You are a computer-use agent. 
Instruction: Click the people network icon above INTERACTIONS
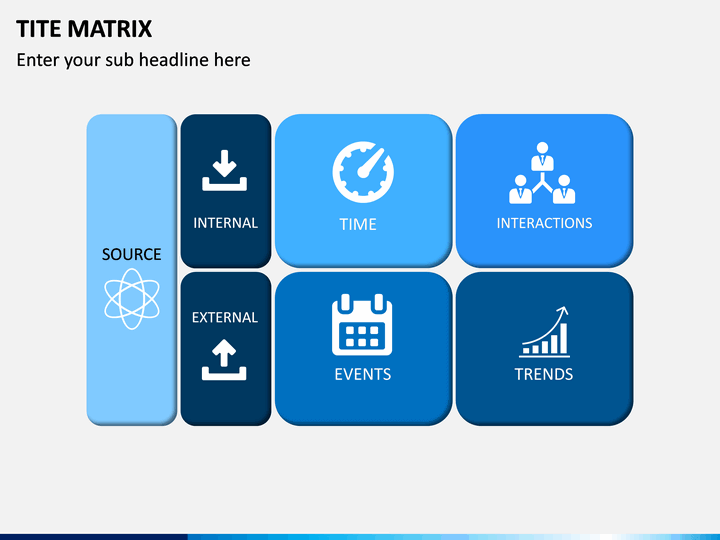point(542,173)
